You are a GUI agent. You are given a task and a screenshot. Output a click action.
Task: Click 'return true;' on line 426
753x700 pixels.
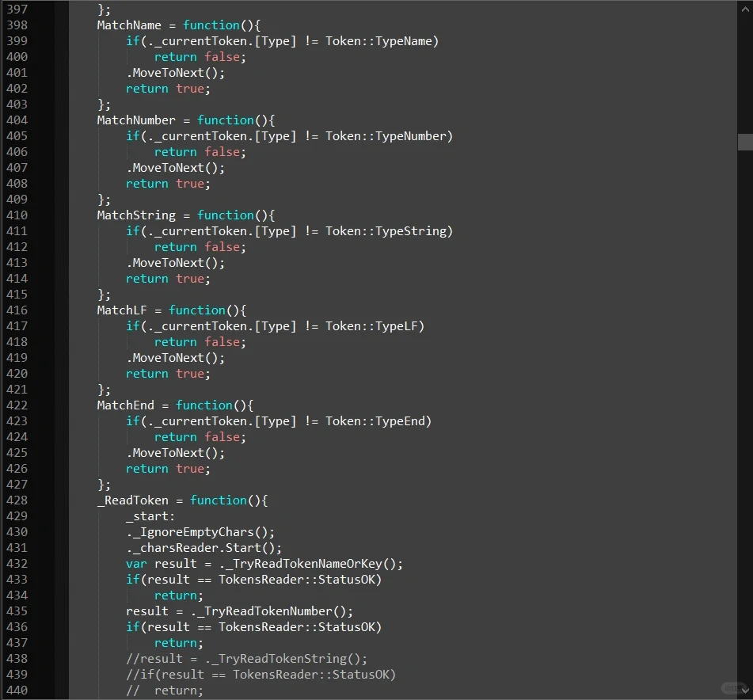click(168, 469)
